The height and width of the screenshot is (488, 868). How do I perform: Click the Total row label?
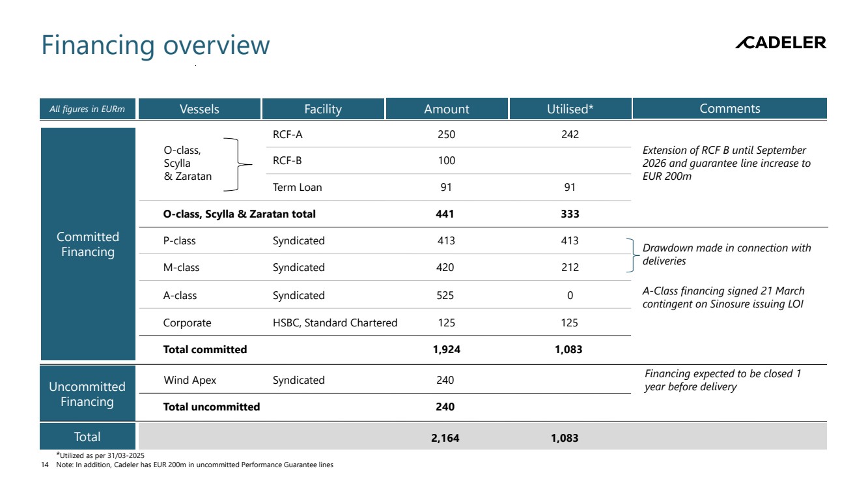pyautogui.click(x=88, y=437)
